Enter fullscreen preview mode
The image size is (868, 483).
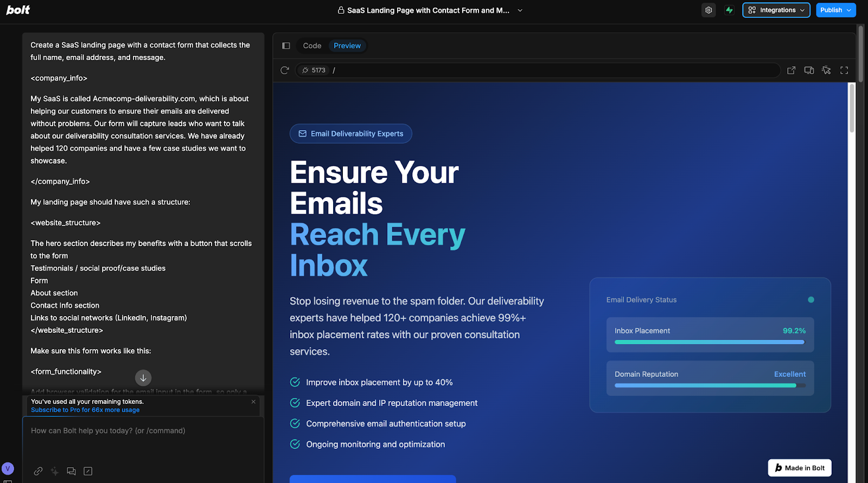[x=844, y=70]
